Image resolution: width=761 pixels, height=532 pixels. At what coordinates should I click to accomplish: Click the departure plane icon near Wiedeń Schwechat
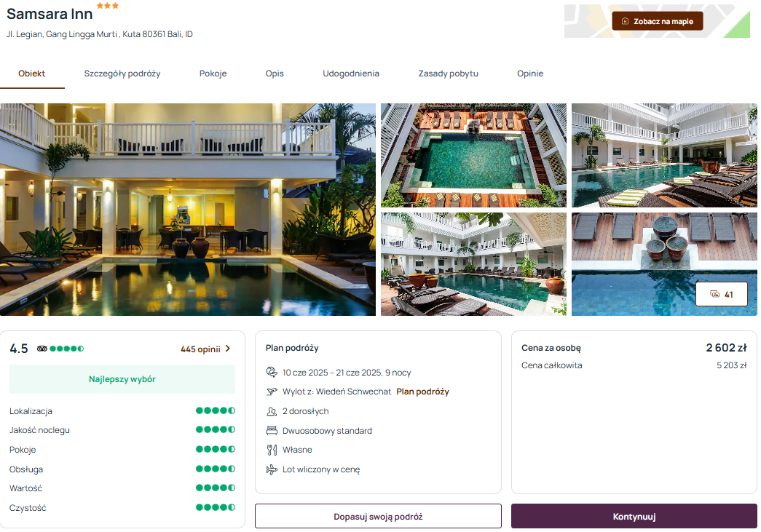pos(272,392)
